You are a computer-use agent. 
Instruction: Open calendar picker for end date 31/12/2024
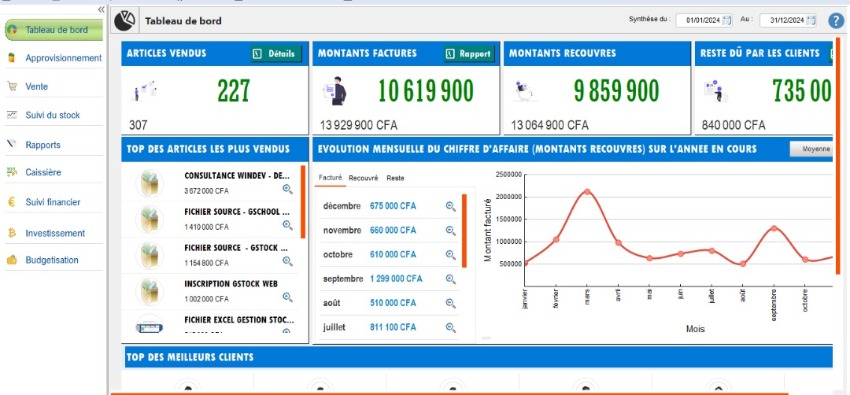(810, 21)
